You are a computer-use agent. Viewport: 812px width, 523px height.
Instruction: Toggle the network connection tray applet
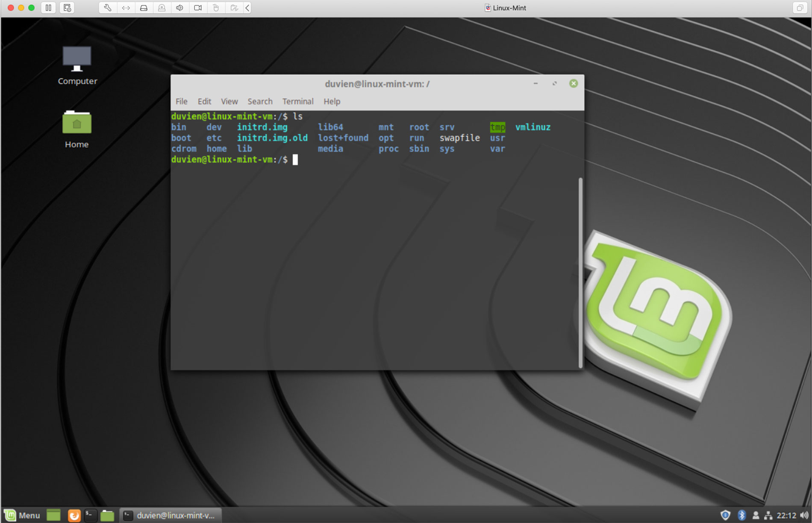click(x=768, y=515)
